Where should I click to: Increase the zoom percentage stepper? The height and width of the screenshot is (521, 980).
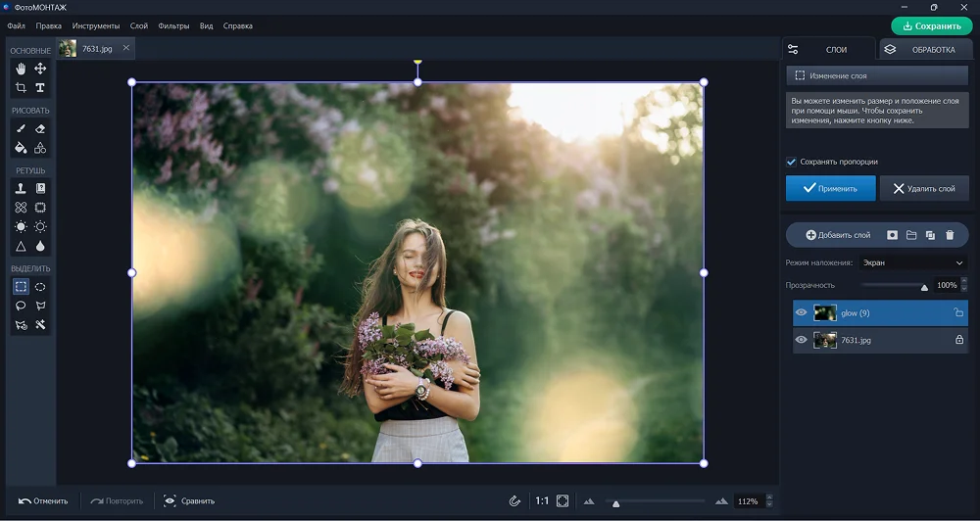(x=769, y=497)
